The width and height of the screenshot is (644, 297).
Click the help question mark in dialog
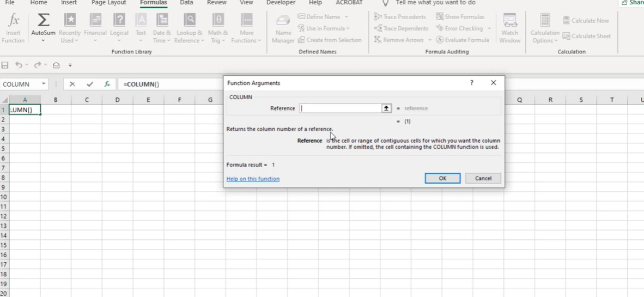pyautogui.click(x=471, y=83)
